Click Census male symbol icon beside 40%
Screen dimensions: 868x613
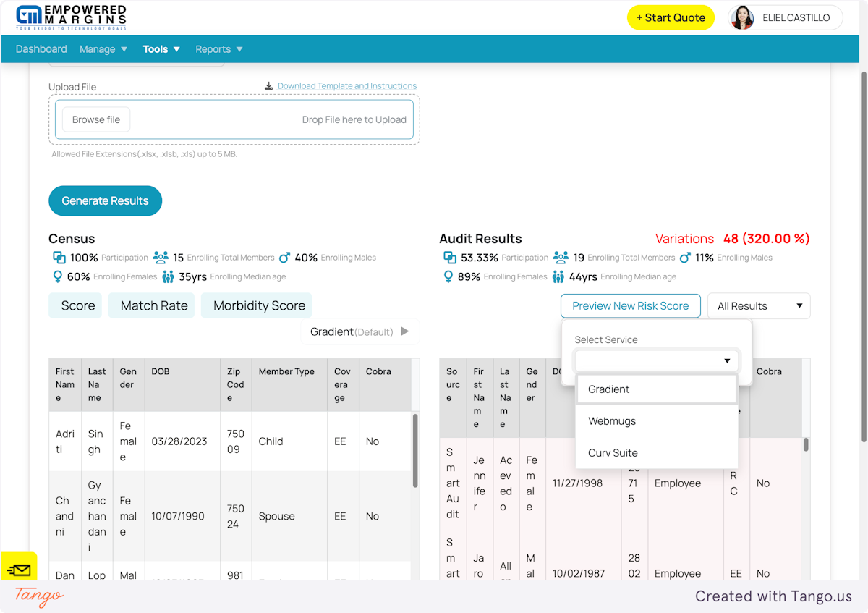285,258
